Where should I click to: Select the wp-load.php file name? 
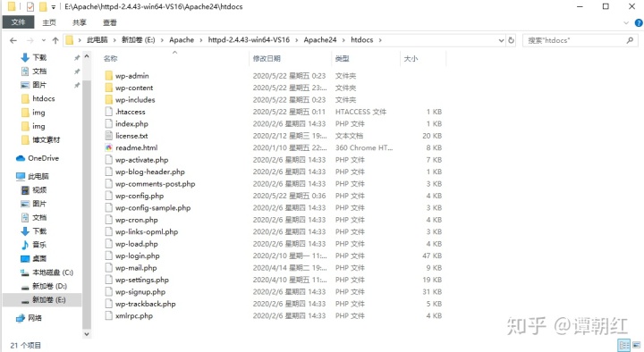136,244
